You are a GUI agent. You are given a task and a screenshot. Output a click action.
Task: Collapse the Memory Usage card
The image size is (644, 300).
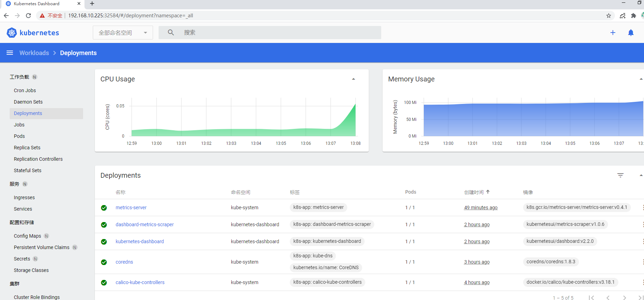[x=641, y=79]
